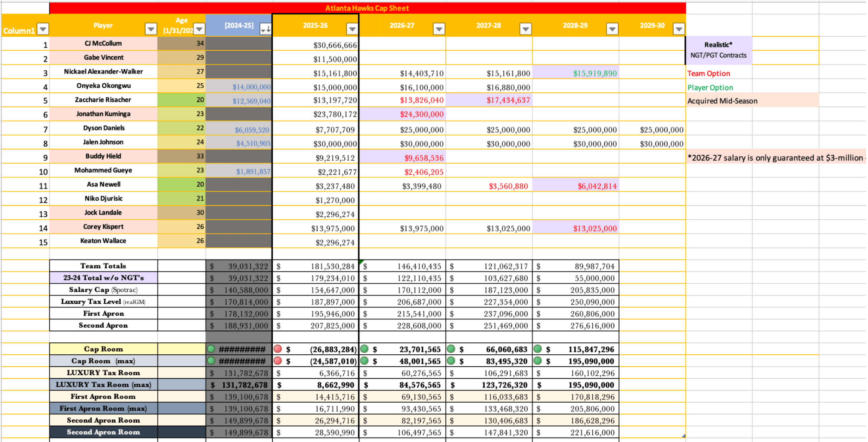Click the red indicator in Cap Room (max) 2025-26 cell

point(278,361)
